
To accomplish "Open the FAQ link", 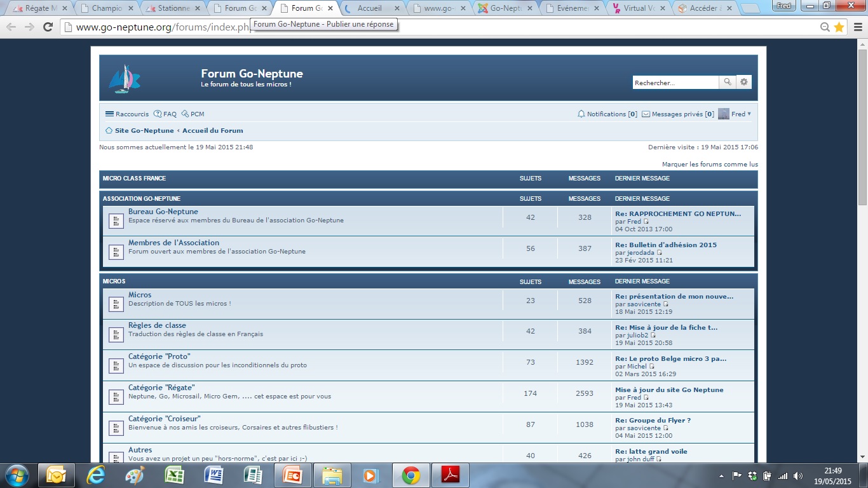I will coord(169,114).
